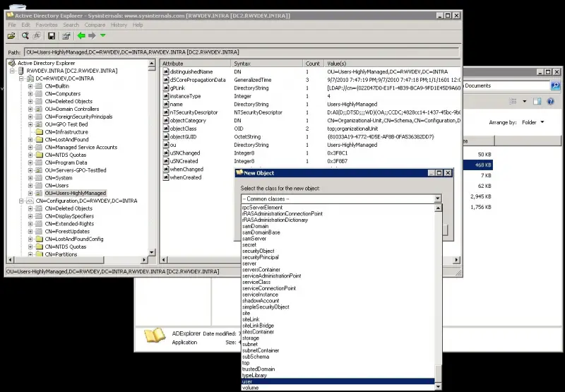This screenshot has width=565, height=392.
Task: Select the CN=Managed Service Accounts tree item
Action: click(81, 147)
